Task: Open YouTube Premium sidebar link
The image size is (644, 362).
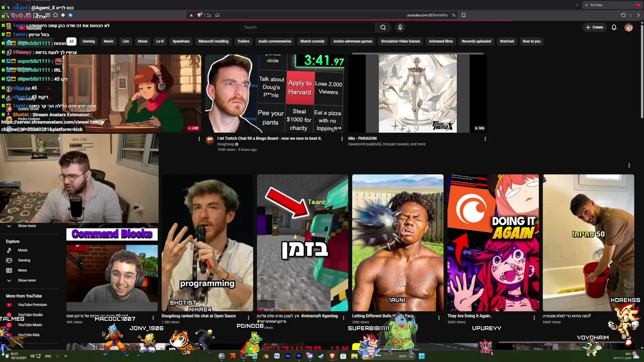Action: [x=32, y=305]
